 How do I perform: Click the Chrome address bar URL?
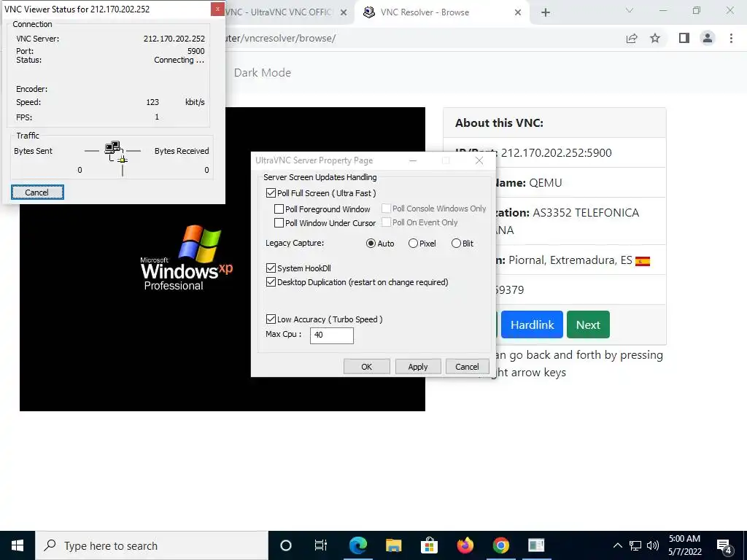coord(281,38)
